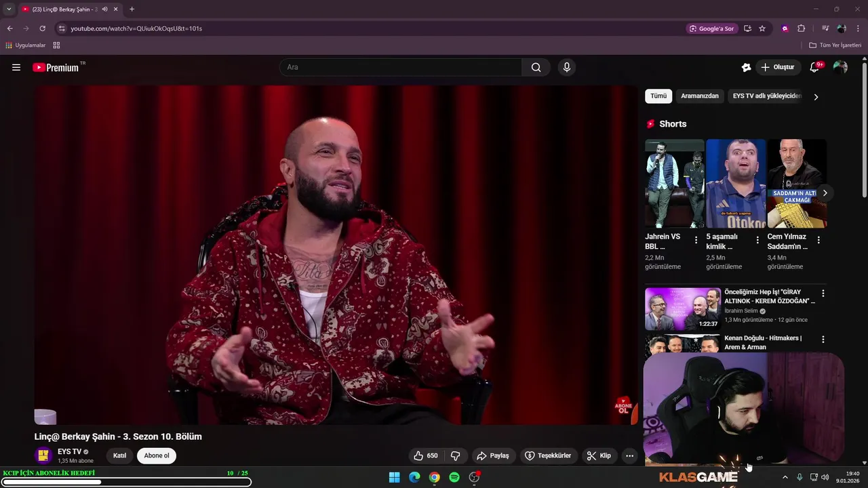Bookmark this page with star icon
Viewport: 868px width, 488px height.
pos(762,28)
